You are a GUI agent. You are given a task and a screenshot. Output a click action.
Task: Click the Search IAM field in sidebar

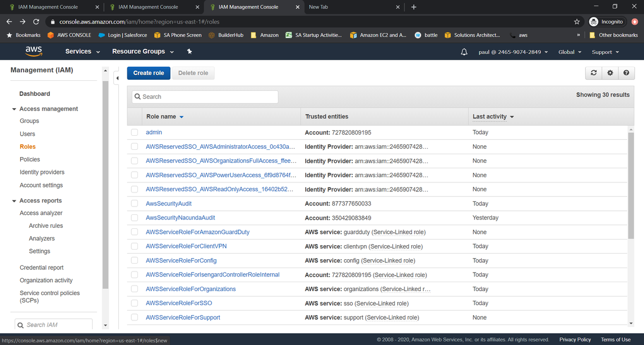(53, 325)
